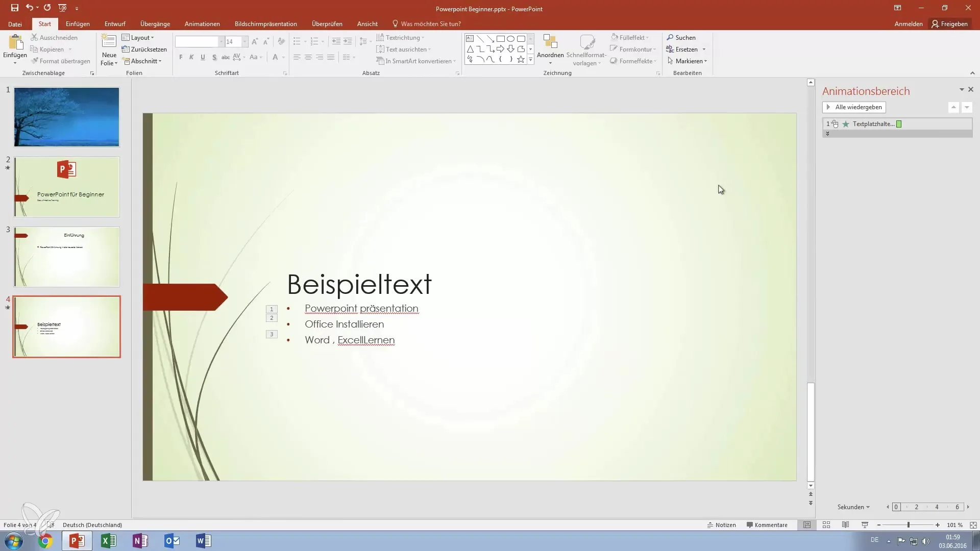This screenshot has width=980, height=551.
Task: Align text right in paragraph group
Action: [x=320, y=57]
